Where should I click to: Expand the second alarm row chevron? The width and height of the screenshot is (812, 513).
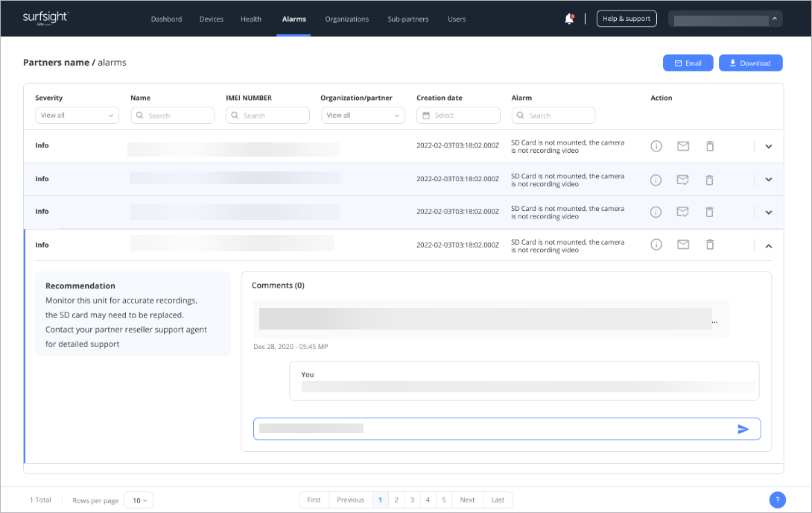(769, 180)
